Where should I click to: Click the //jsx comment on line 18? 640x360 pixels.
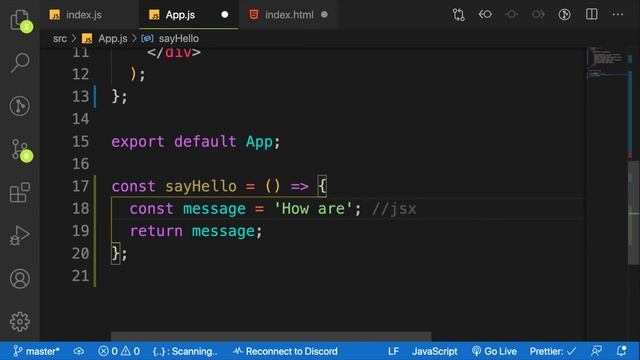pyautogui.click(x=394, y=209)
